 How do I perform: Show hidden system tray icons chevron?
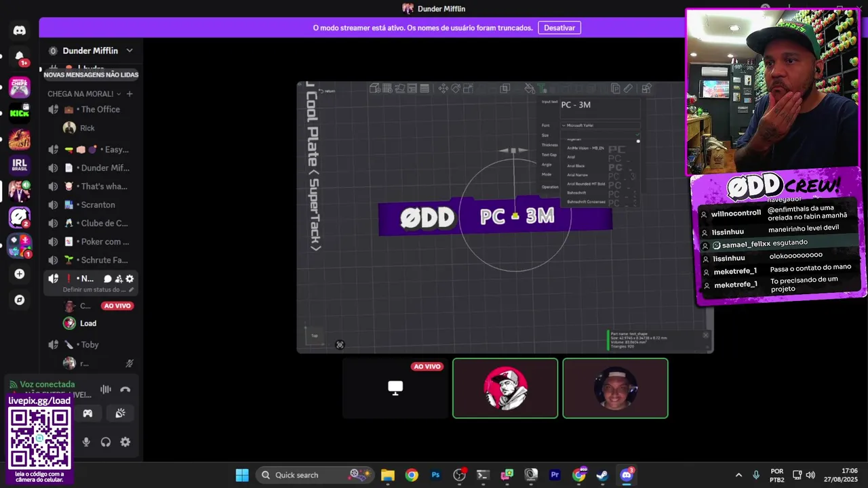[x=738, y=475]
